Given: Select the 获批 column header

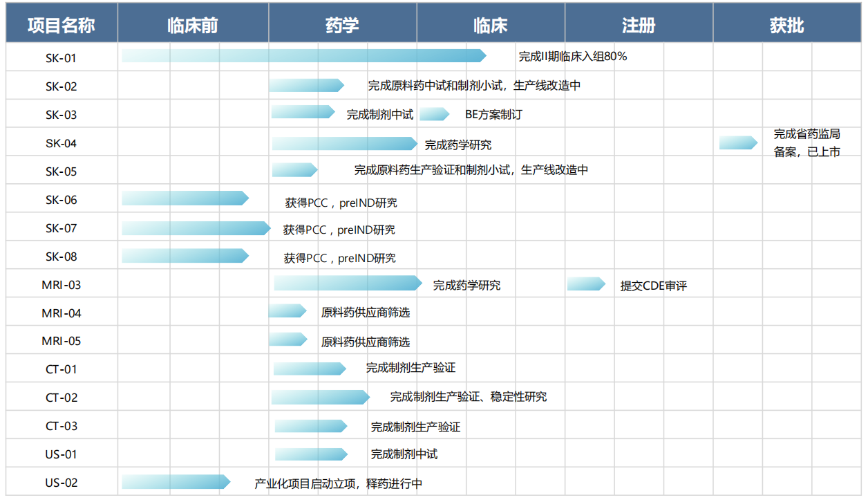Looking at the screenshot, I should tap(787, 22).
